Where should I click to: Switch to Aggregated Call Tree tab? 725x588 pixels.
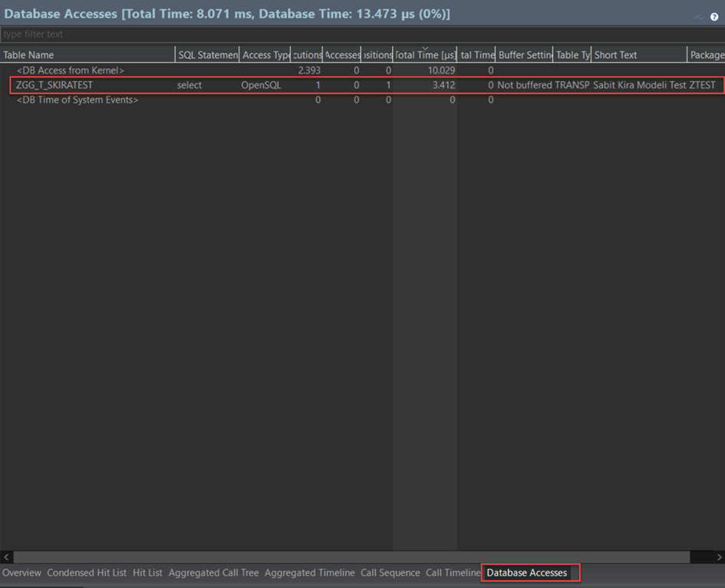[x=213, y=573]
